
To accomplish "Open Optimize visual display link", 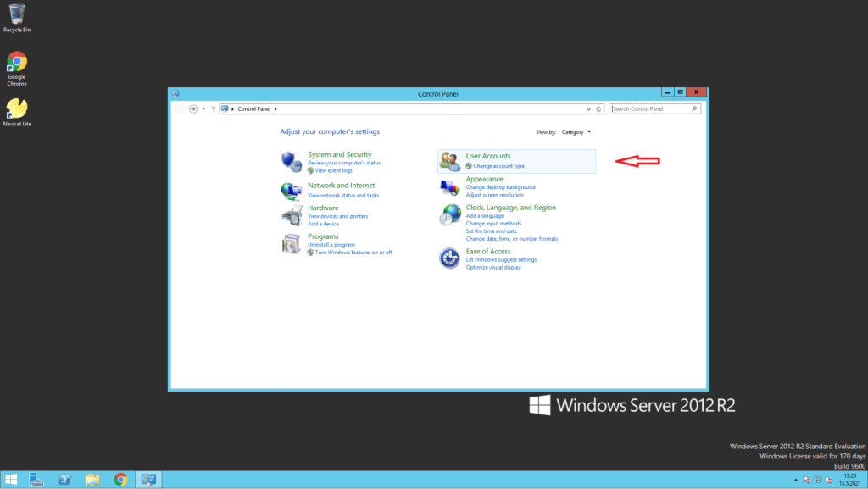I will coord(493,267).
